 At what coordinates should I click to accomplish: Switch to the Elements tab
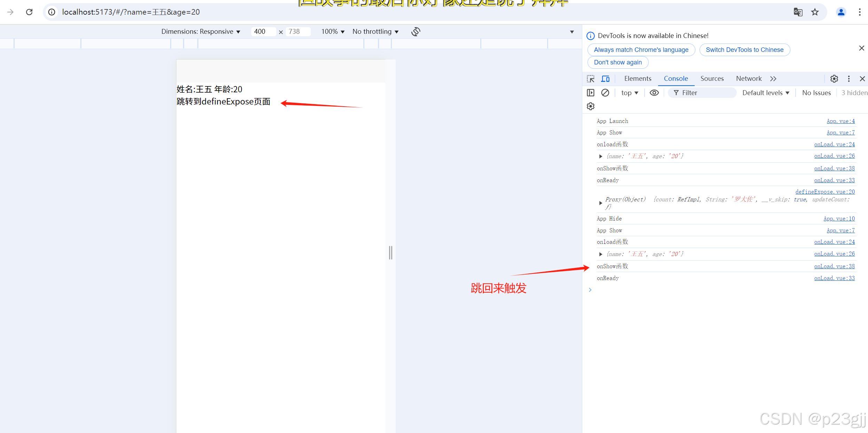click(x=638, y=79)
